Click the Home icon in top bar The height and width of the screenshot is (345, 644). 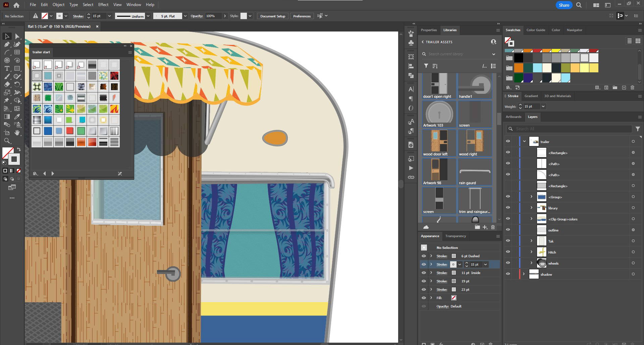pos(16,5)
